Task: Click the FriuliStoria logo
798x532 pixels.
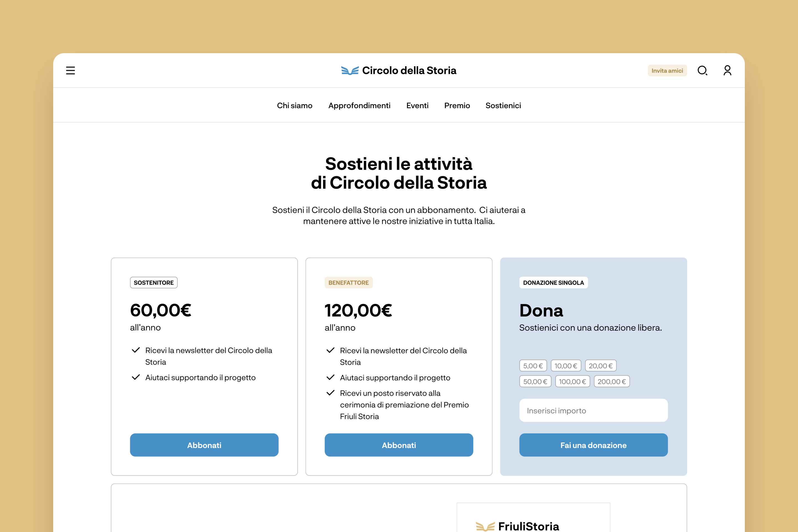Action: coord(517,526)
